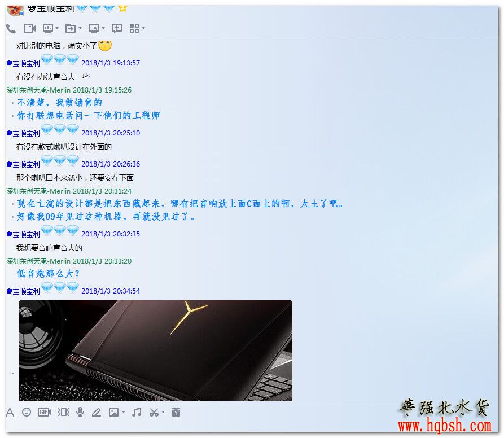Viewport: 504px width, 438px height.
Task: Click the message 好像我09年见过这种机器
Action: 106,217
